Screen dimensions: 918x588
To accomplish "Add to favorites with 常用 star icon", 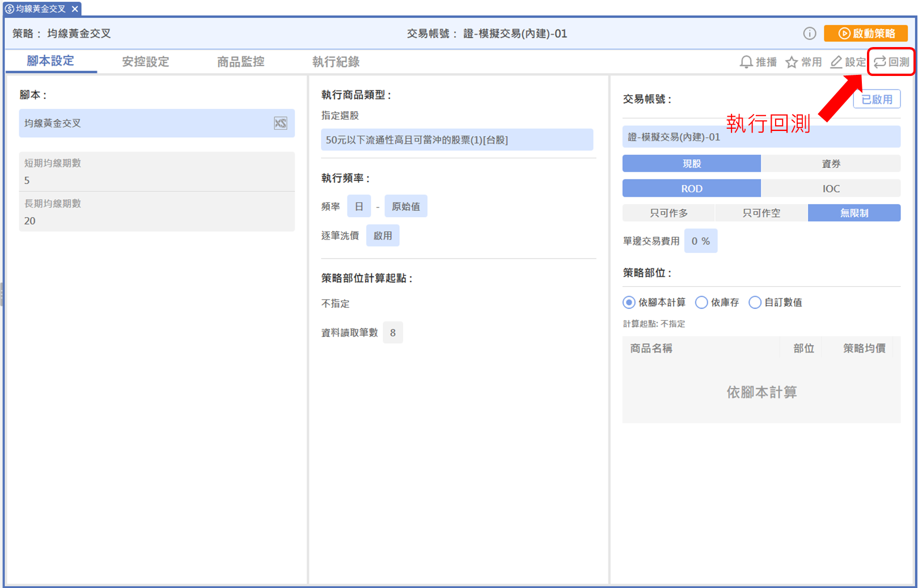I will click(792, 62).
